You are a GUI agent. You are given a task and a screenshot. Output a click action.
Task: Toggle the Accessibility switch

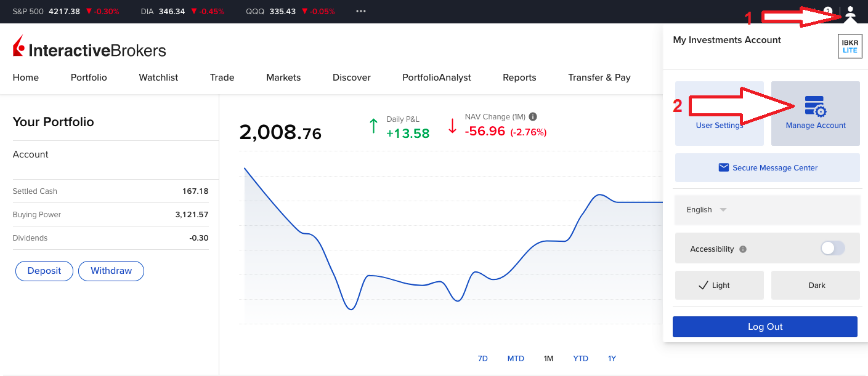[x=833, y=248]
